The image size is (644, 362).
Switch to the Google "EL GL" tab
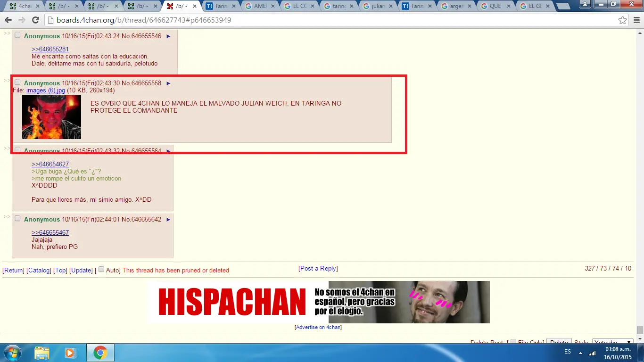coord(534,6)
